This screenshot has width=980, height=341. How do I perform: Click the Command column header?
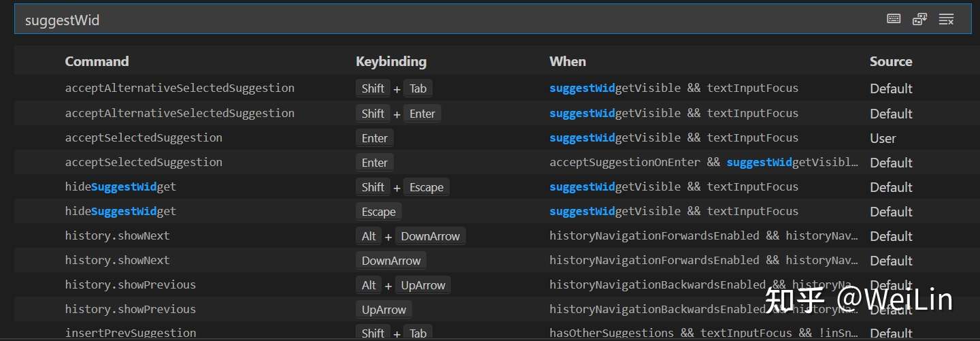tap(97, 61)
